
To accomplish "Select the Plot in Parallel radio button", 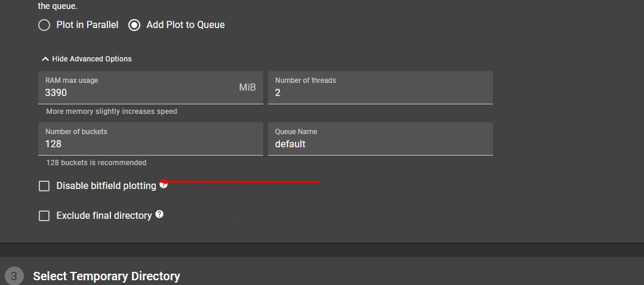I will 44,25.
